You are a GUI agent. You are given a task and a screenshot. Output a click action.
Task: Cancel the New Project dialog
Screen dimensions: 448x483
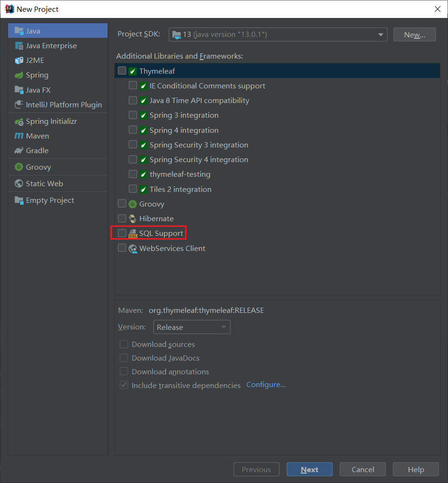(363, 469)
